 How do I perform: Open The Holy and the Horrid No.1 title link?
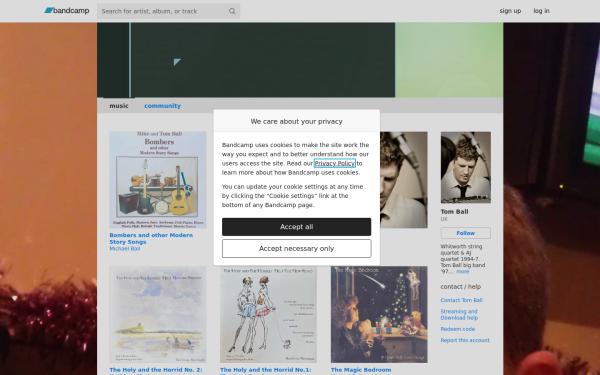(x=266, y=370)
